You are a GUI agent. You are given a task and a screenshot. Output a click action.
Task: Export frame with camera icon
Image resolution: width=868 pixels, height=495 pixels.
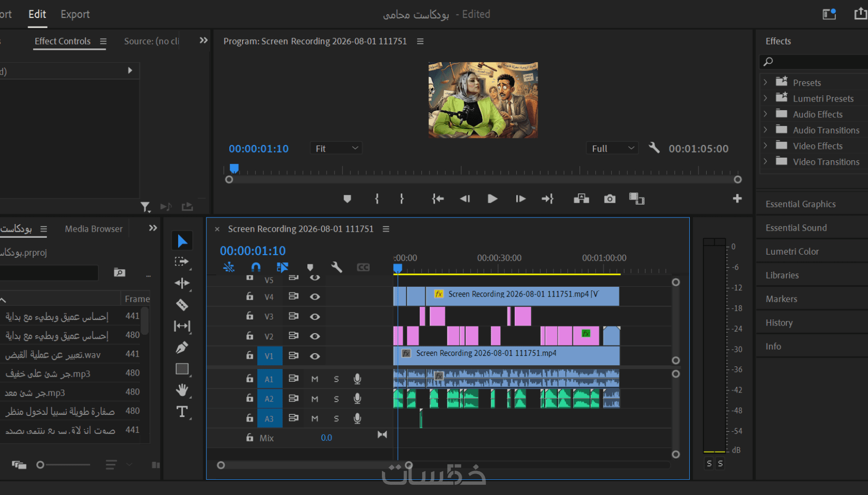coord(610,199)
